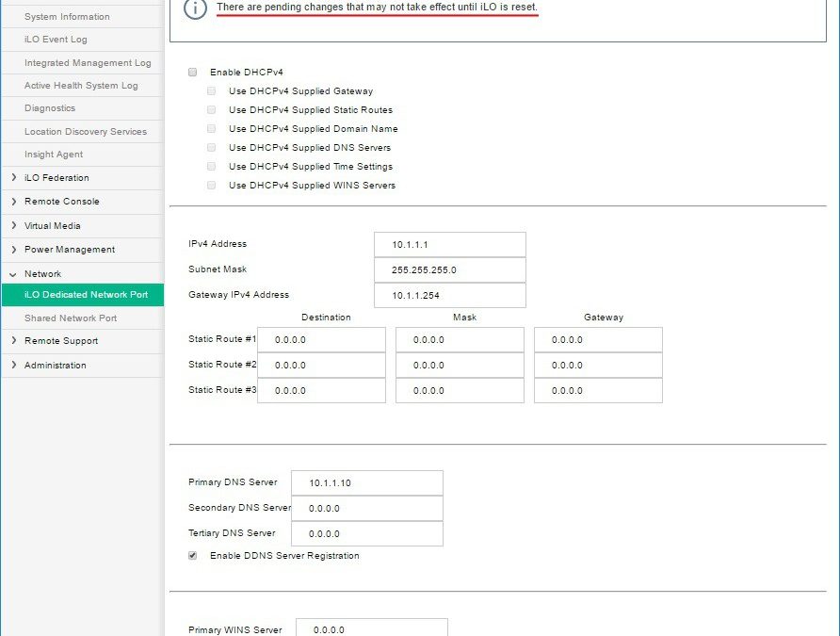
Task: Enable the DHCPv4 checkbox
Action: click(x=192, y=73)
